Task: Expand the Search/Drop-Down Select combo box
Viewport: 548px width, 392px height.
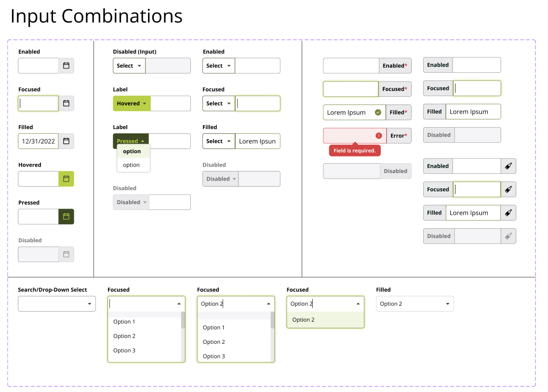Action: (56, 304)
